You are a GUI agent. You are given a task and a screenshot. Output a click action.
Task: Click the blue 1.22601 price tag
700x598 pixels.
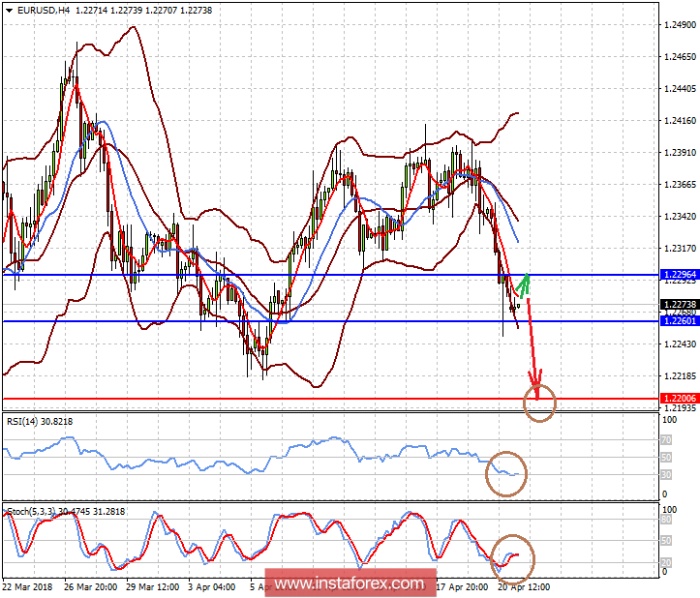(680, 321)
